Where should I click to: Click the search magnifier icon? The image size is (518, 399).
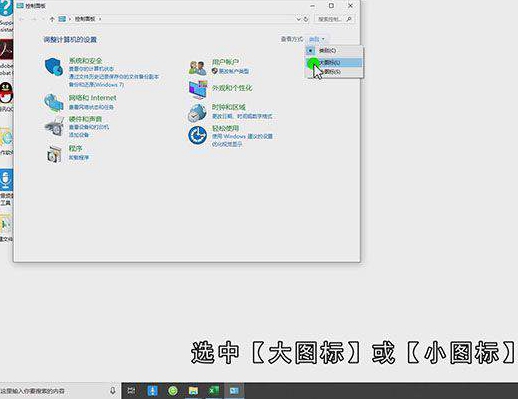pyautogui.click(x=349, y=19)
